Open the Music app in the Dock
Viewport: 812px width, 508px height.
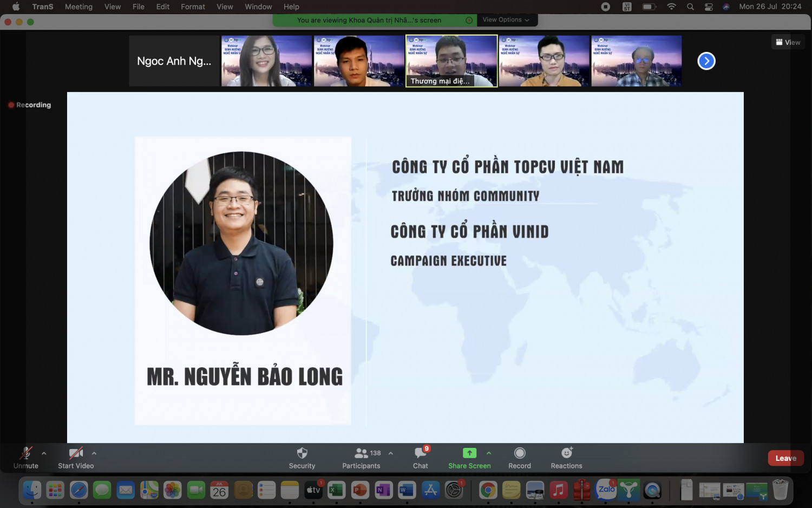click(558, 490)
